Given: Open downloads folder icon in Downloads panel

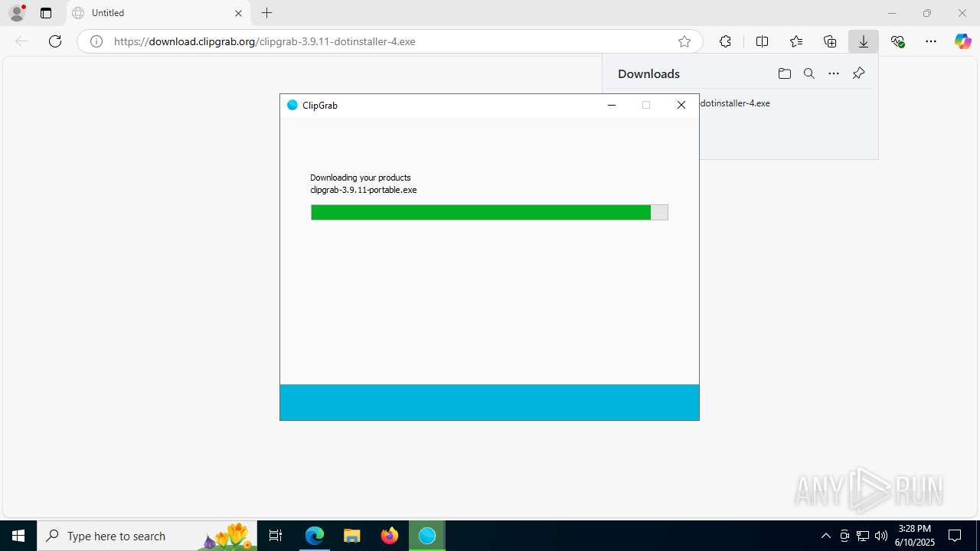Looking at the screenshot, I should [x=784, y=73].
